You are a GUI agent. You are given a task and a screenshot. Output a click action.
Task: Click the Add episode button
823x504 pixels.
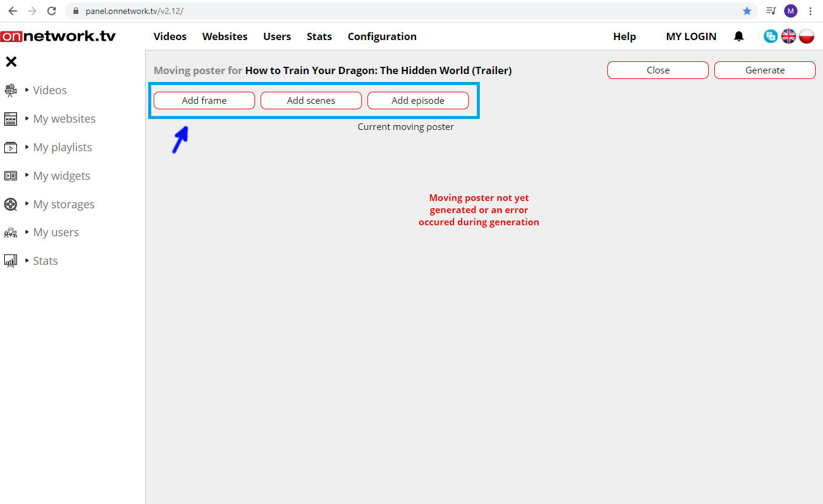[418, 101]
